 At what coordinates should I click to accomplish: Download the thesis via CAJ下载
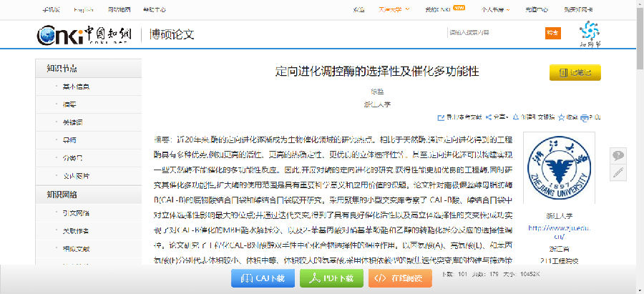point(263,278)
